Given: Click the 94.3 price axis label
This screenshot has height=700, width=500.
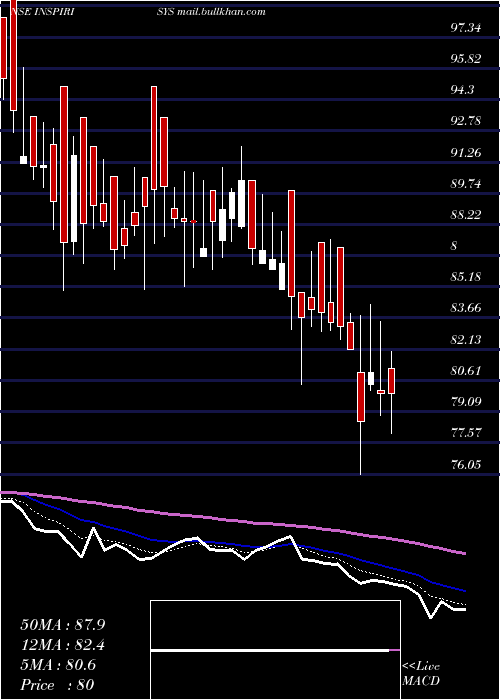Looking at the screenshot, I should [x=462, y=90].
